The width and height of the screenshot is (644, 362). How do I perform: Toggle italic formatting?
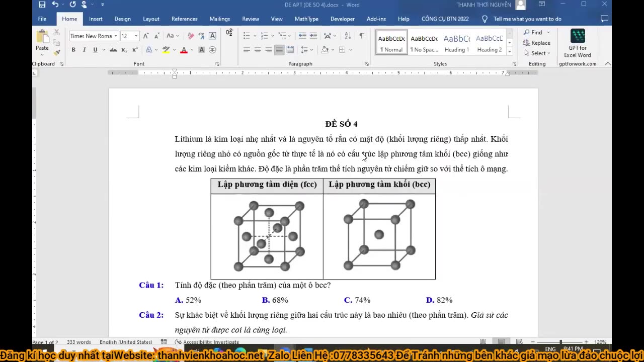click(84, 50)
